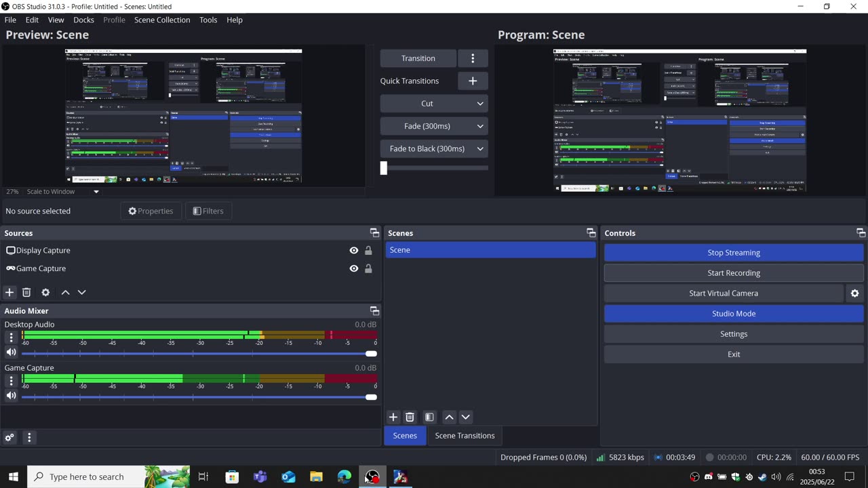Screen dimensions: 868x488
Task: Open advanced audio properties gears icon
Action: pyautogui.click(x=9, y=438)
